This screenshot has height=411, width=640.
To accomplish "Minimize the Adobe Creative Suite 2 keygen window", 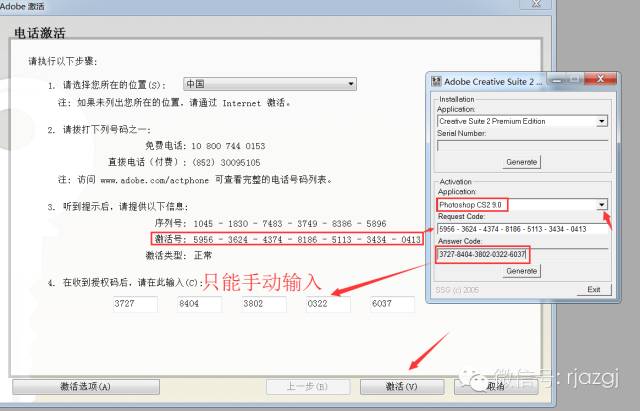I will point(557,79).
